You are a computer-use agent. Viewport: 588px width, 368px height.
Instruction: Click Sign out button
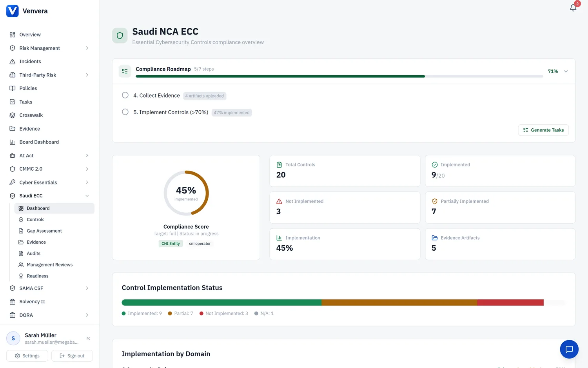(x=72, y=356)
